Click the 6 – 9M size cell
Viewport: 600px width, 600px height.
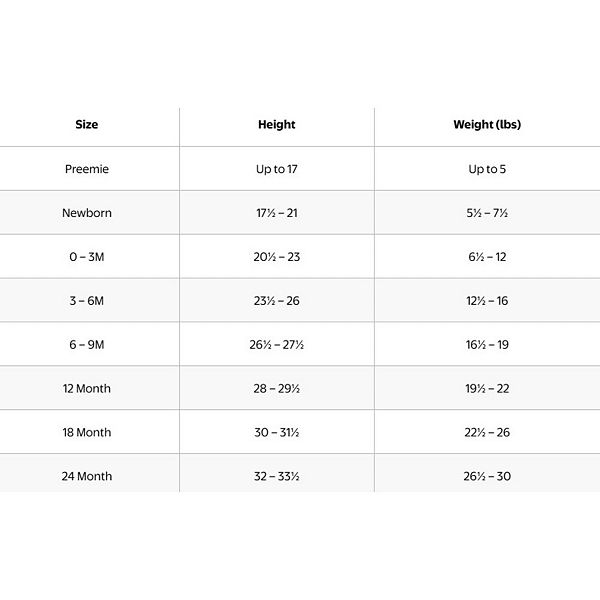pyautogui.click(x=87, y=345)
